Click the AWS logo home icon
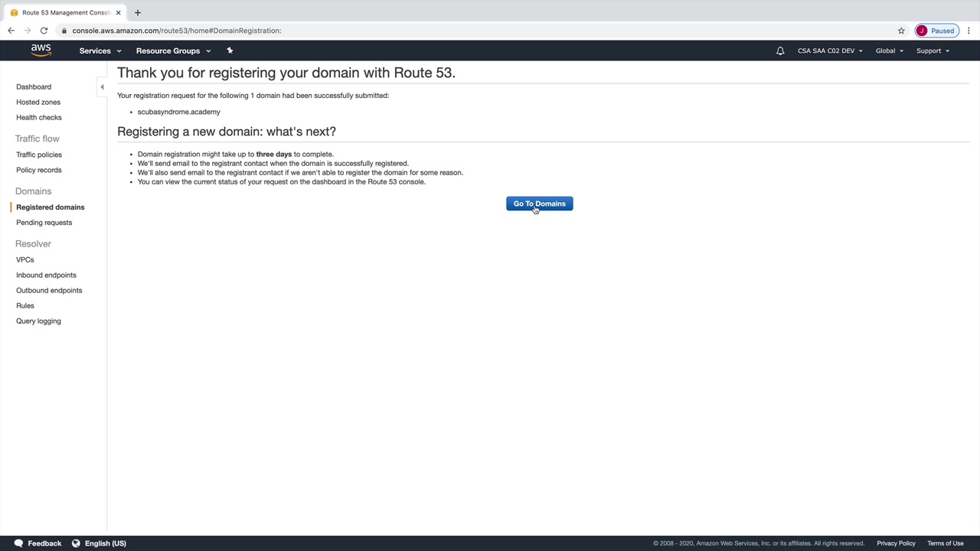 (41, 51)
